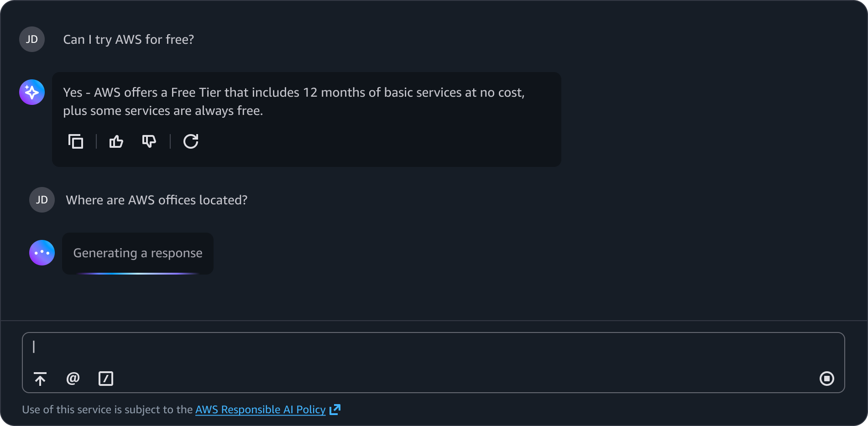
Task: Click the generating progress bar
Action: (x=138, y=273)
